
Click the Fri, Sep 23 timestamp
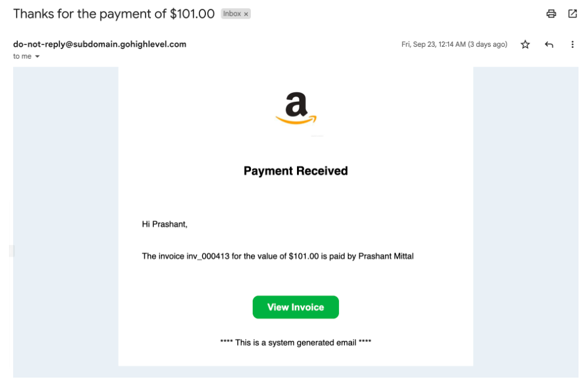[454, 44]
